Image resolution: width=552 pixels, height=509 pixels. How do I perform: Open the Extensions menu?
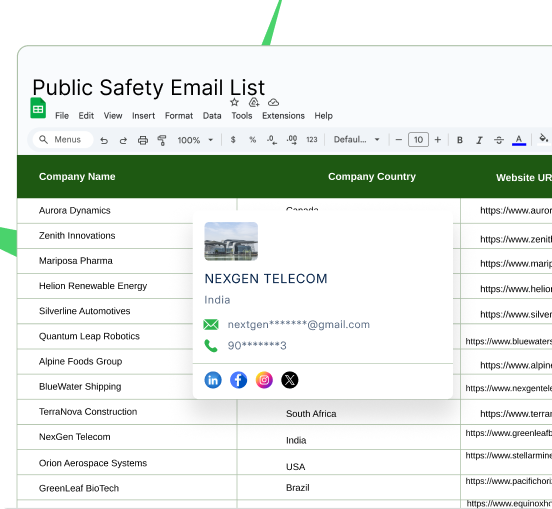pos(283,116)
